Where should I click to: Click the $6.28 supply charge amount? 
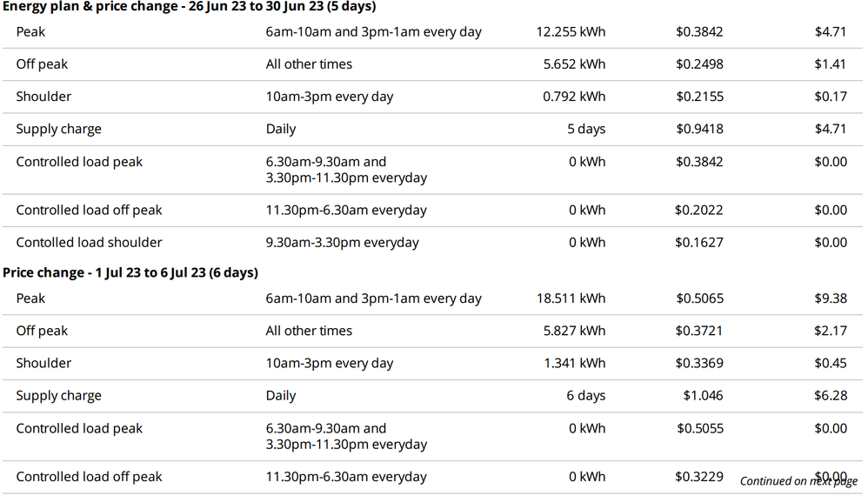831,396
